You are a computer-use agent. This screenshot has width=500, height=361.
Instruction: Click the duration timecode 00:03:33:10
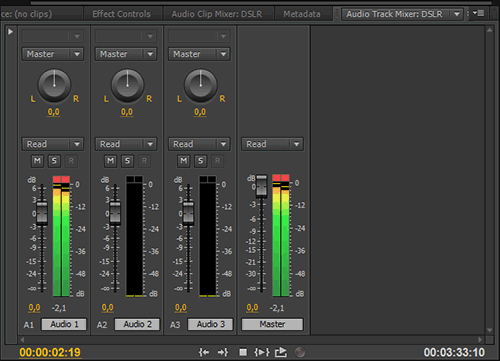coord(454,352)
